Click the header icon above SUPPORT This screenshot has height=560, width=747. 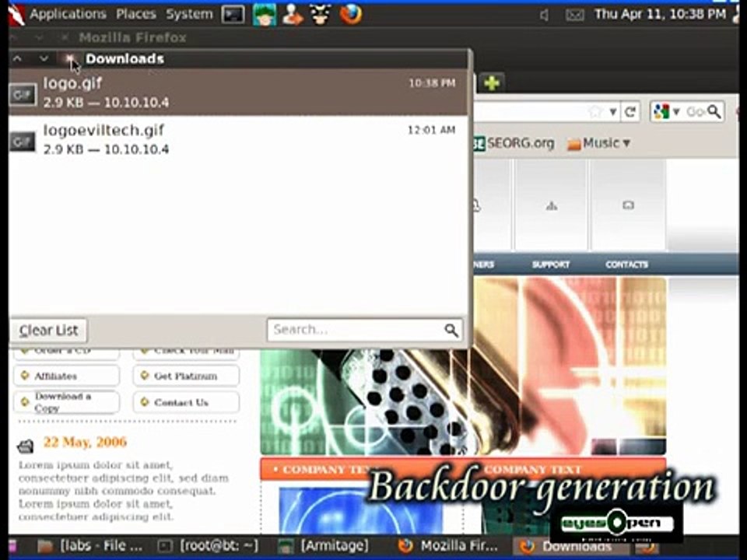tap(551, 205)
